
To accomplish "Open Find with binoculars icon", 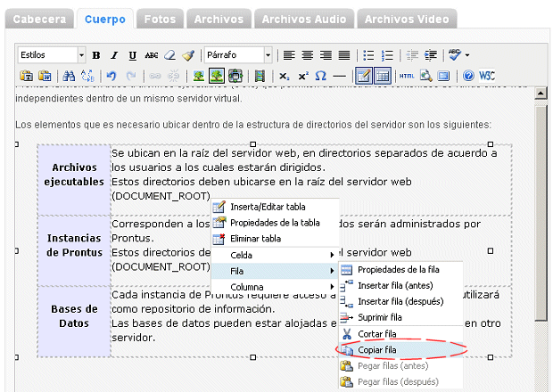I will click(x=69, y=76).
